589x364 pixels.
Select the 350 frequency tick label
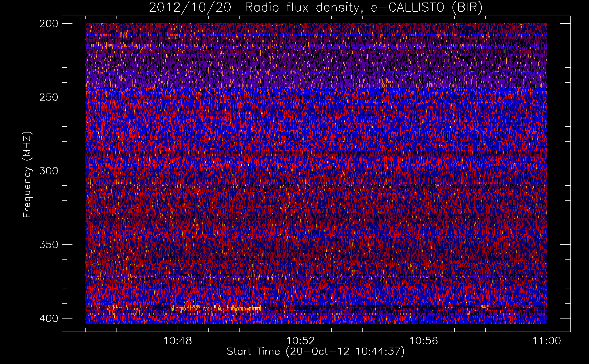click(x=49, y=245)
